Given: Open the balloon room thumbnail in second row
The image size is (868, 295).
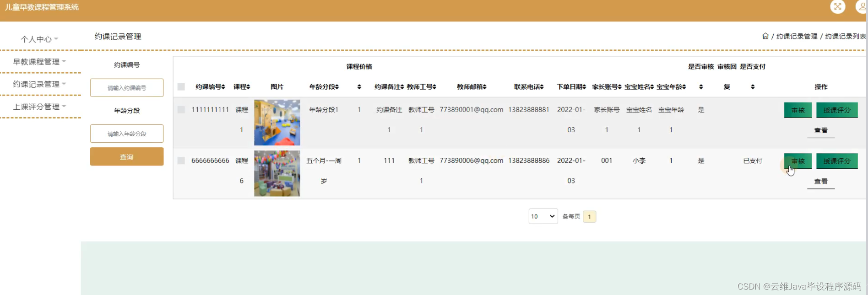Looking at the screenshot, I should (x=277, y=173).
